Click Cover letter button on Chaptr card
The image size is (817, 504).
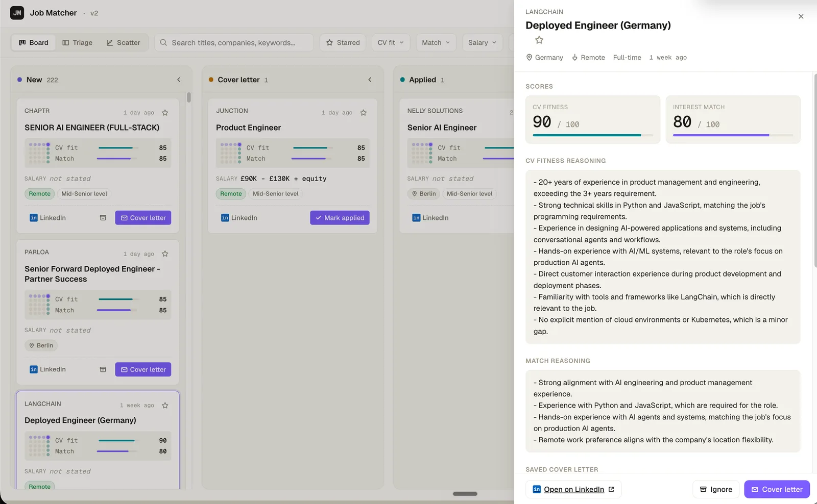pyautogui.click(x=143, y=218)
